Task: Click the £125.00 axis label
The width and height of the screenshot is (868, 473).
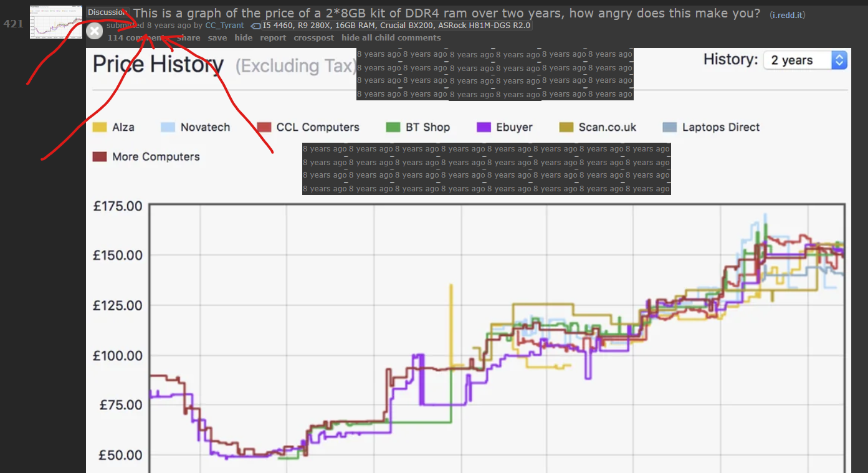Action: [118, 305]
